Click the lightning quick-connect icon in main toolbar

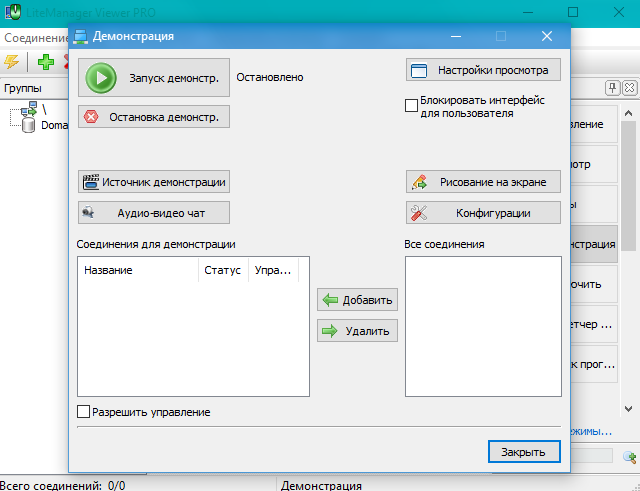(x=11, y=62)
